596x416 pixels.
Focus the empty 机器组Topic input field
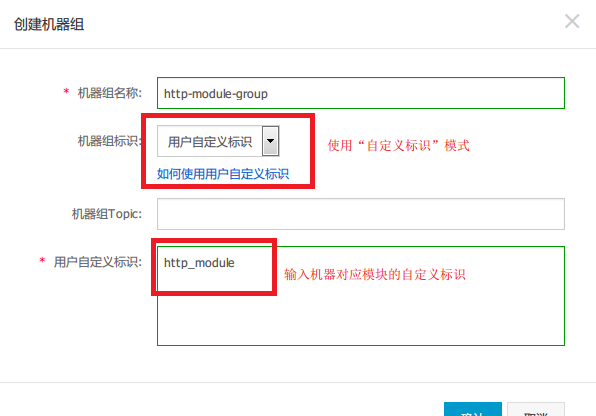[x=361, y=214]
